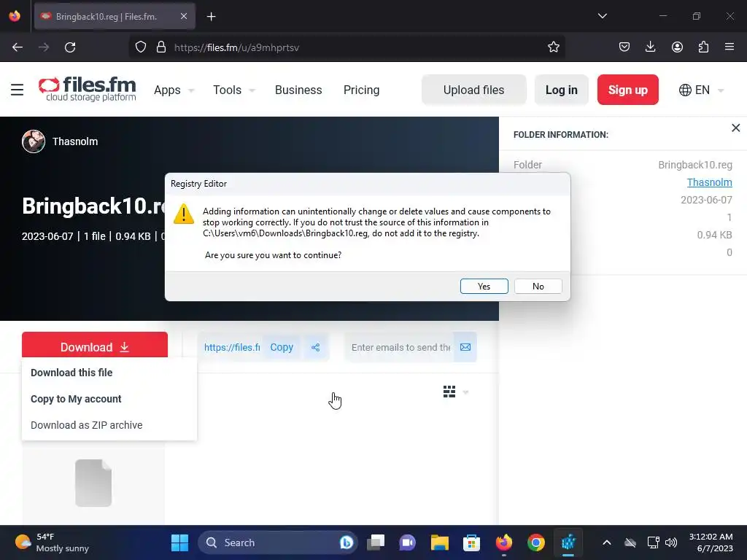The width and height of the screenshot is (747, 560).
Task: Open Firefox account icon
Action: point(677,47)
